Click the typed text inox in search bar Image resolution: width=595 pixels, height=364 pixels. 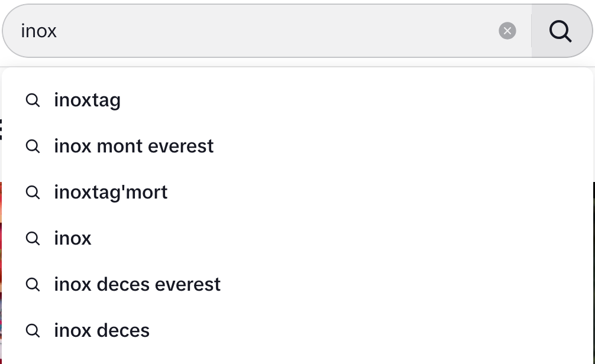point(38,31)
